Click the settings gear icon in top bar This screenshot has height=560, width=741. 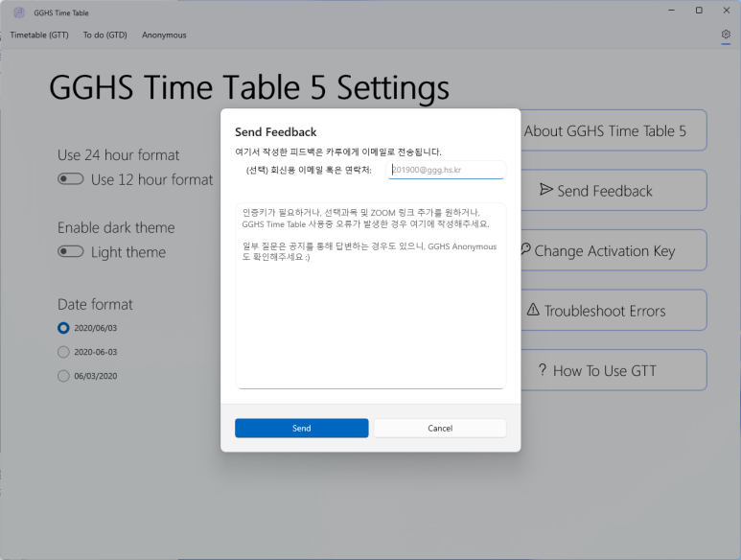click(x=726, y=35)
